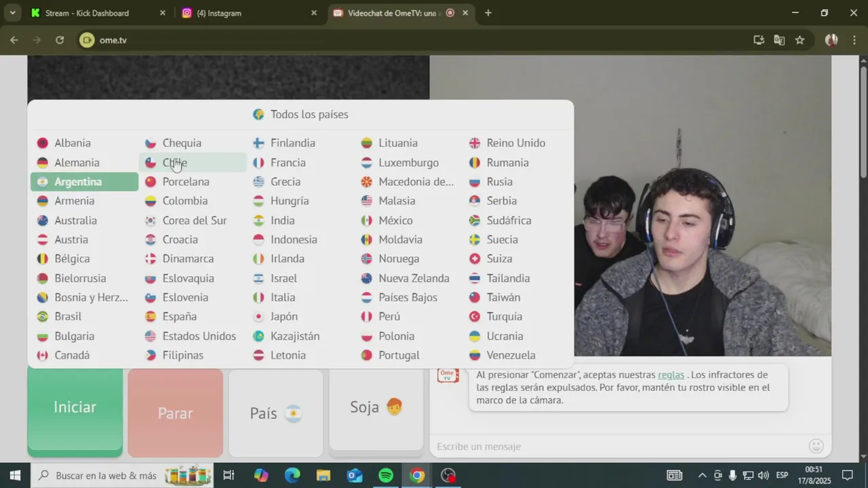Click the Windows search box

(122, 475)
